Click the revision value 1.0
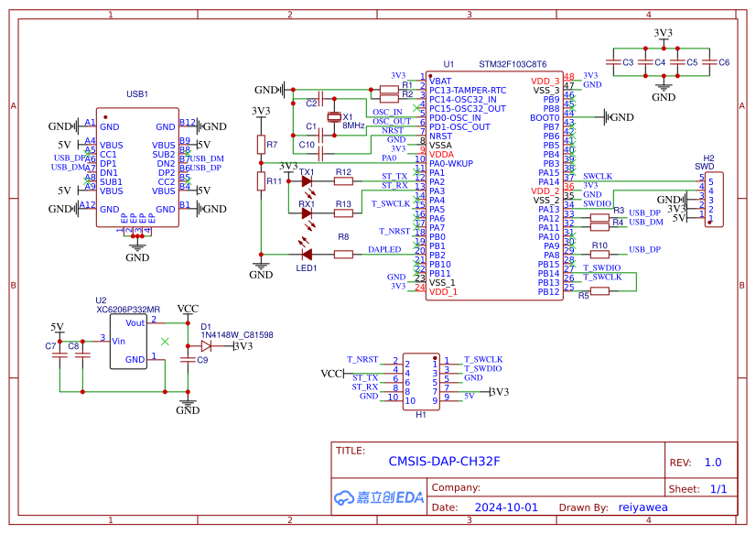The image size is (756, 534). click(713, 463)
